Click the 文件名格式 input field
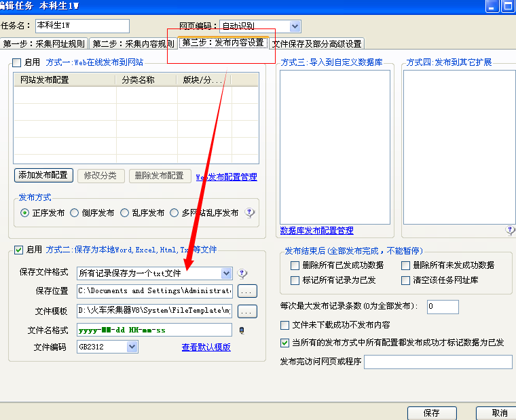 click(x=154, y=330)
